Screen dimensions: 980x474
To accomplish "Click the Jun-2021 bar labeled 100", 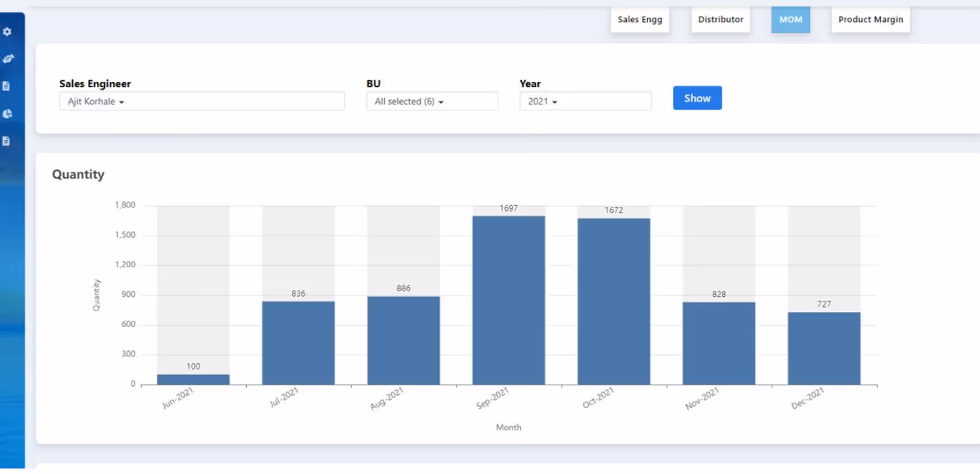I will pyautogui.click(x=193, y=379).
